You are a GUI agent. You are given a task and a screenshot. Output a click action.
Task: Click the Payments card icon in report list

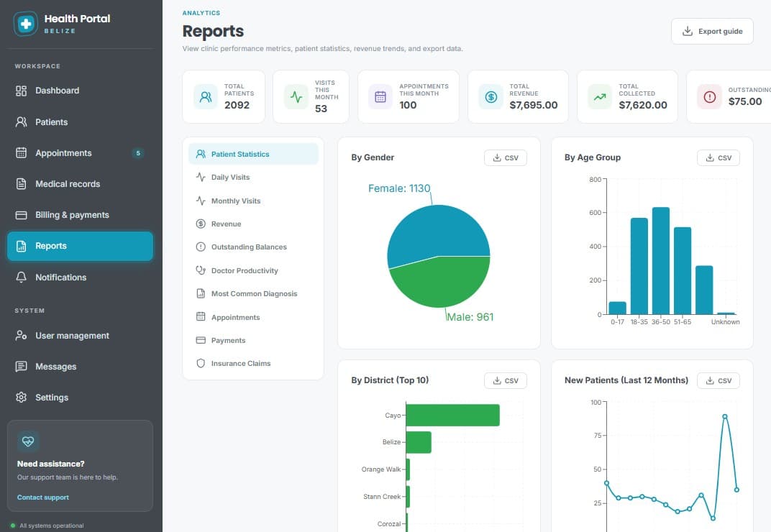pos(201,340)
